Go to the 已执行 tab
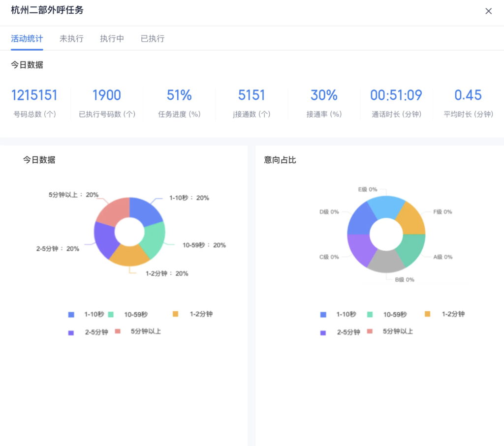The width and height of the screenshot is (504, 446). (x=153, y=38)
